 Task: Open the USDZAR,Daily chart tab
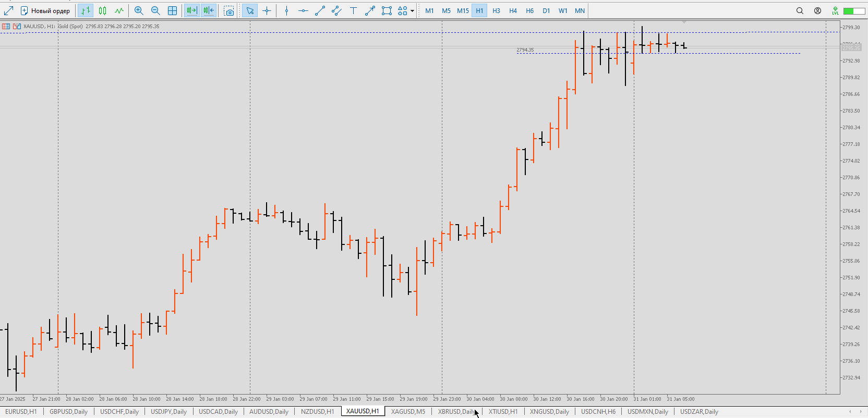pos(699,411)
